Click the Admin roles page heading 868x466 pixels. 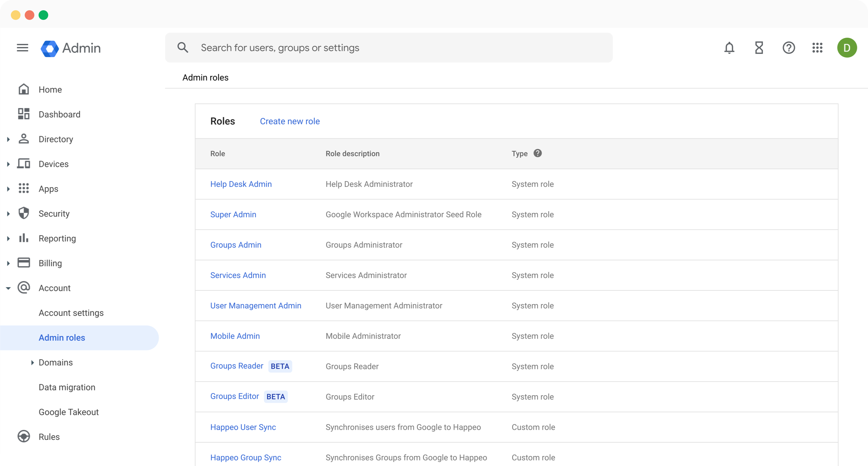pyautogui.click(x=205, y=77)
